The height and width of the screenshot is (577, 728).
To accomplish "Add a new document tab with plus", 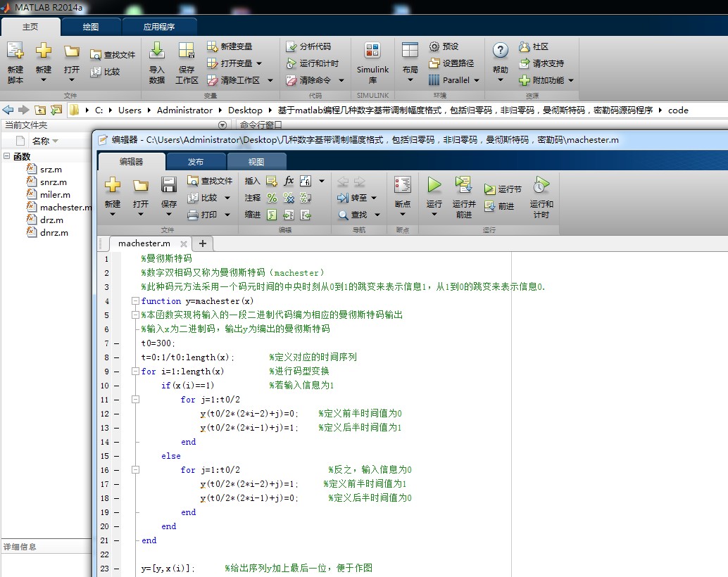I will (x=203, y=243).
